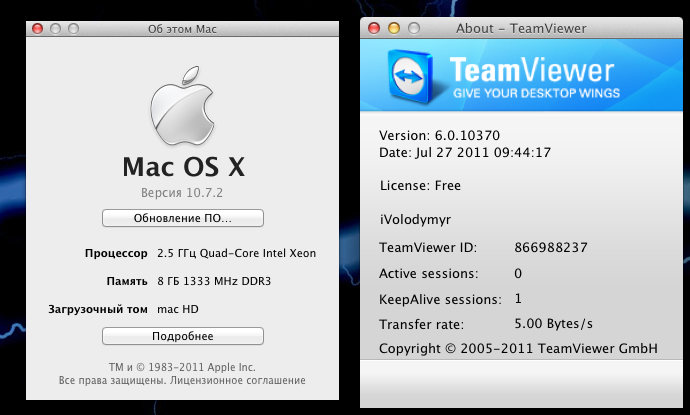Click the TeamViewer arrows logo icon
Screen dimensions: 690x415
click(x=410, y=76)
